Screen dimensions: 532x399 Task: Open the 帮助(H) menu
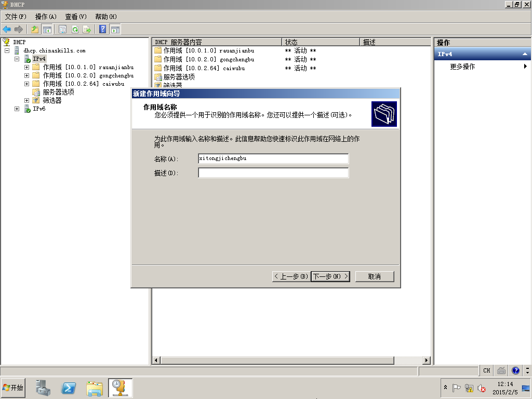click(106, 17)
